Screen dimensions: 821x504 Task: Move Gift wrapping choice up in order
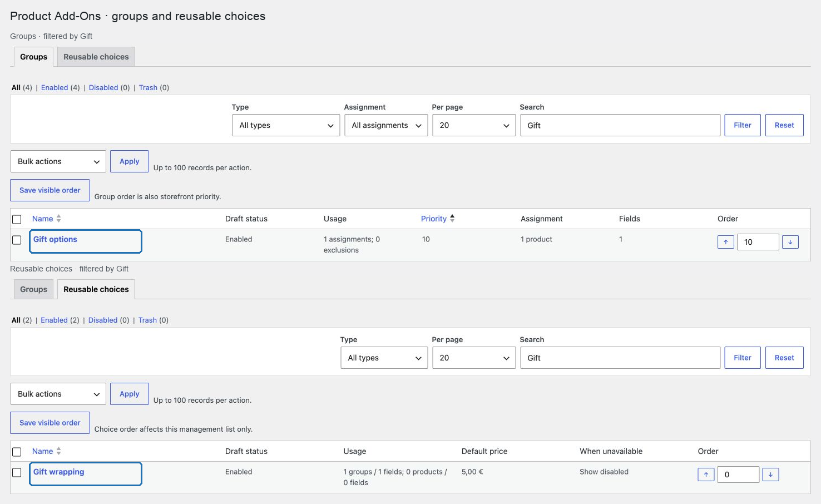(706, 475)
